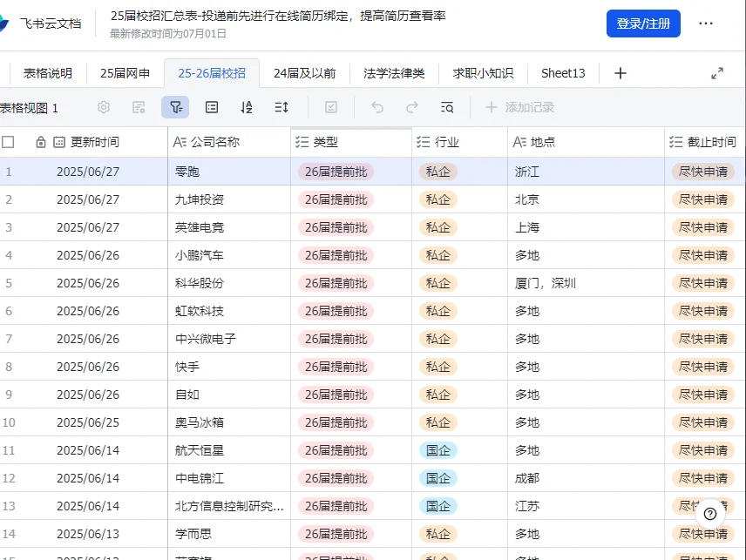Open the sort A-Z tool
Viewport: 746px width, 560px height.
tap(247, 107)
